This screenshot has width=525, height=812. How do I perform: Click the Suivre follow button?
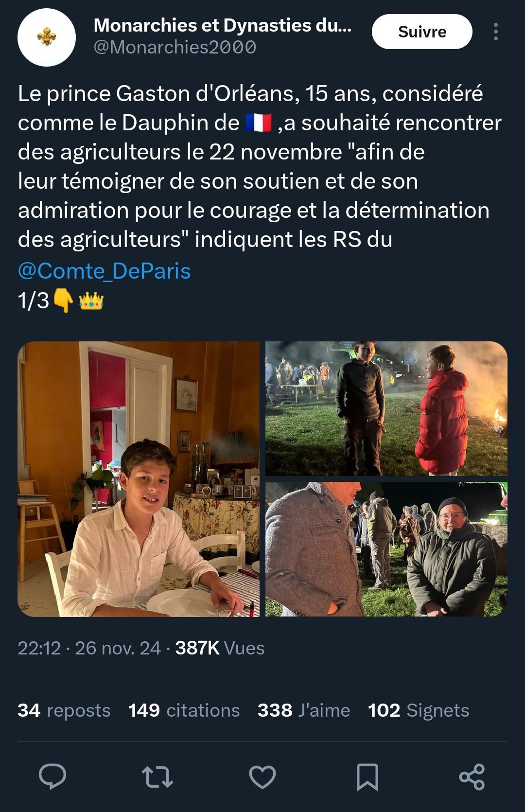pyautogui.click(x=422, y=32)
